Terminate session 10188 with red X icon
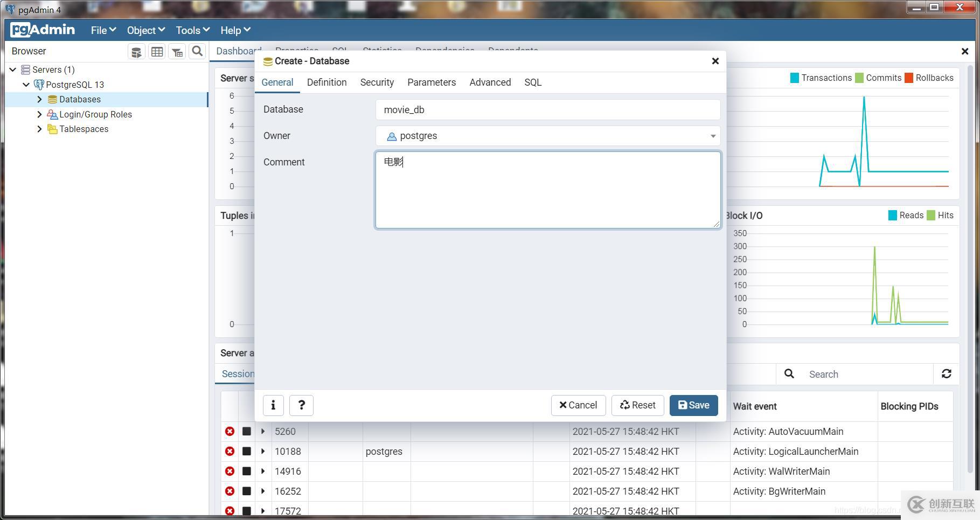 pyautogui.click(x=230, y=451)
